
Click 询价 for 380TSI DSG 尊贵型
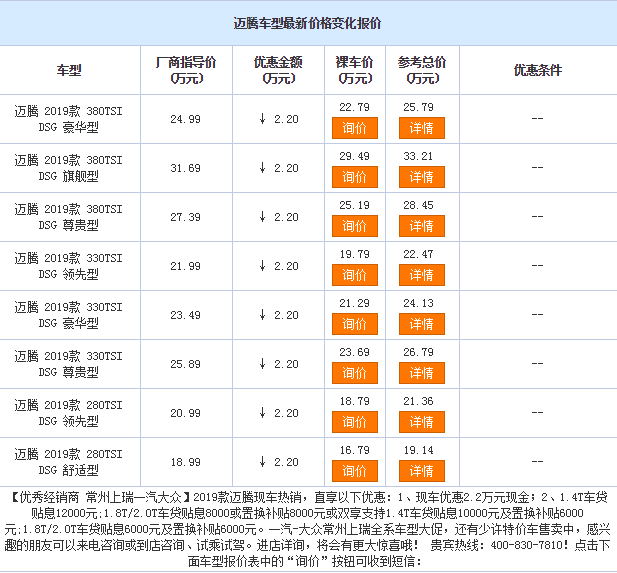[x=355, y=226]
